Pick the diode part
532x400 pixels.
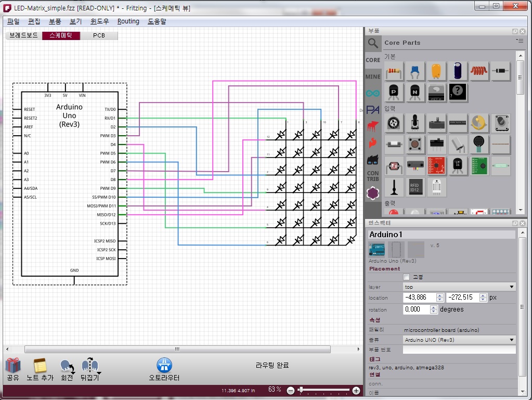coord(500,71)
